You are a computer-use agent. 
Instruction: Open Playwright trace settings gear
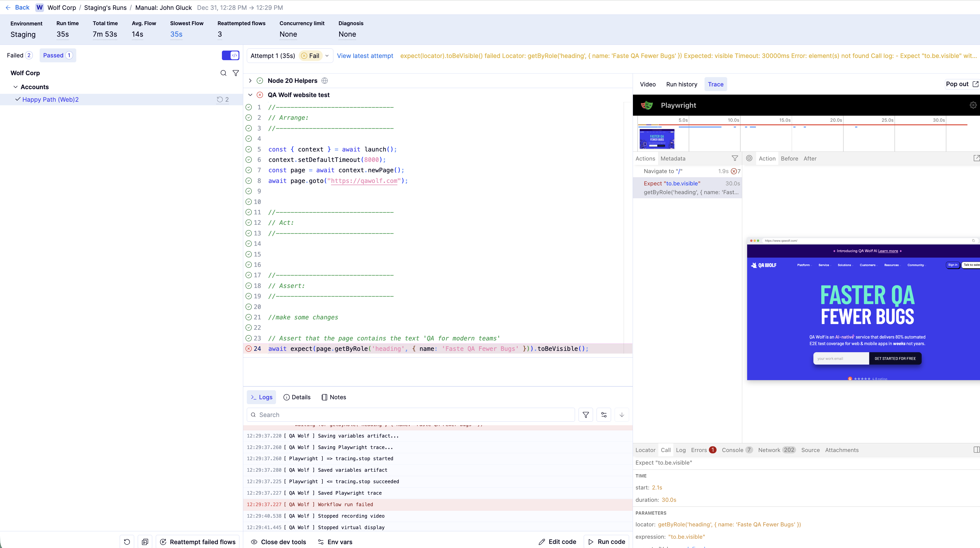973,105
